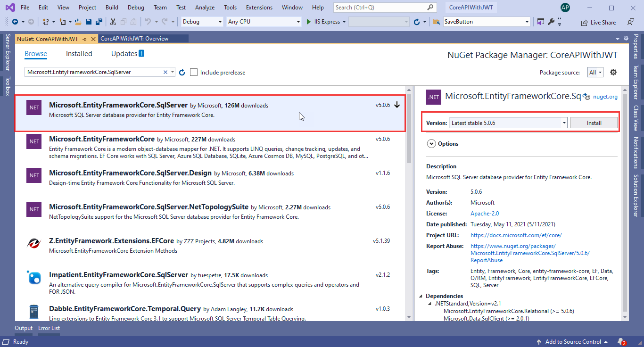This screenshot has width=644, height=347.
Task: Open the Apache-2.0 license link
Action: [485, 214]
